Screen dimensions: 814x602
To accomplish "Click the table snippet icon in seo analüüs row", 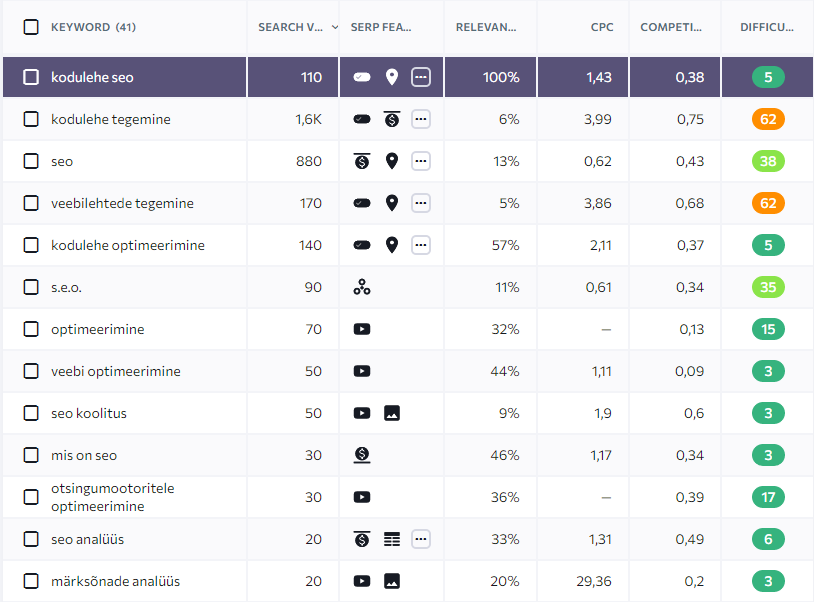I will [392, 539].
